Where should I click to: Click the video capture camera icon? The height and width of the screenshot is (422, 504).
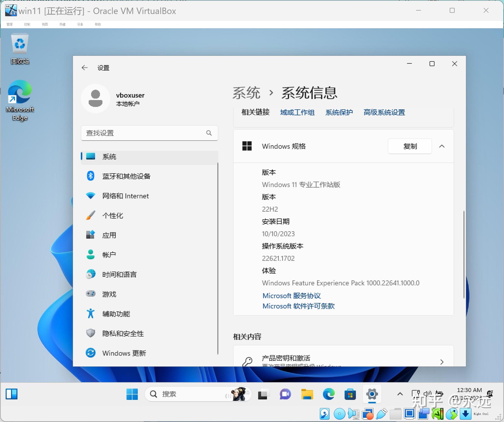click(424, 414)
